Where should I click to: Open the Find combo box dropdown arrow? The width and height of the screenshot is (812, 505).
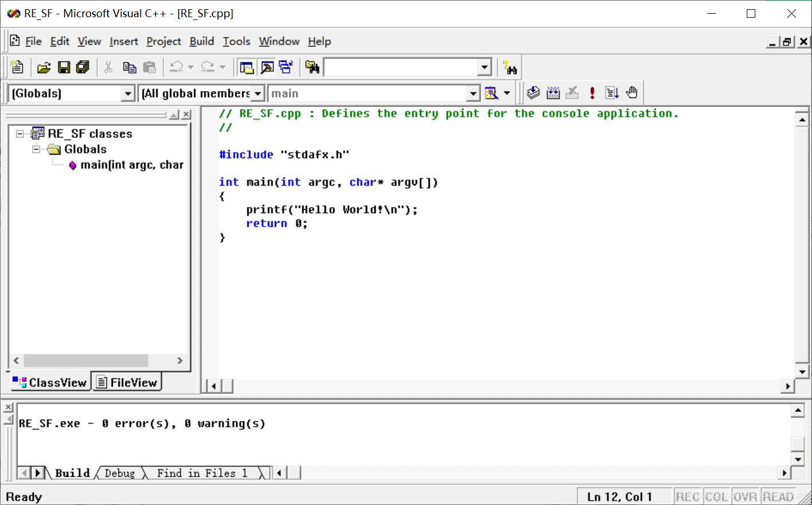pos(484,68)
